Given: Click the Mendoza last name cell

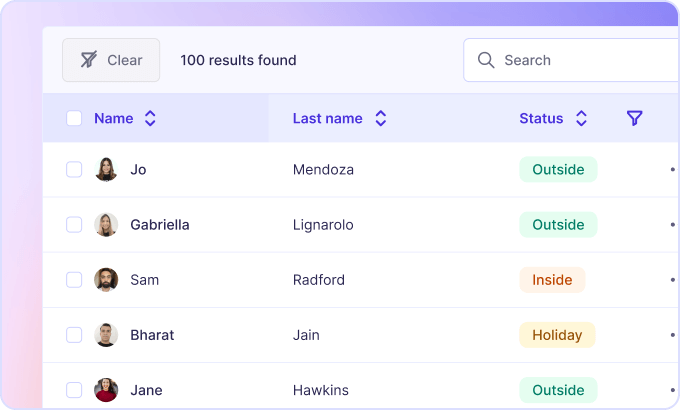Looking at the screenshot, I should (323, 170).
